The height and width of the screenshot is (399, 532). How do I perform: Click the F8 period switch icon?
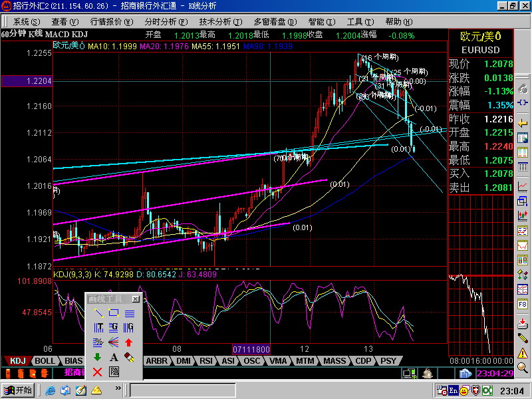pyautogui.click(x=523, y=305)
